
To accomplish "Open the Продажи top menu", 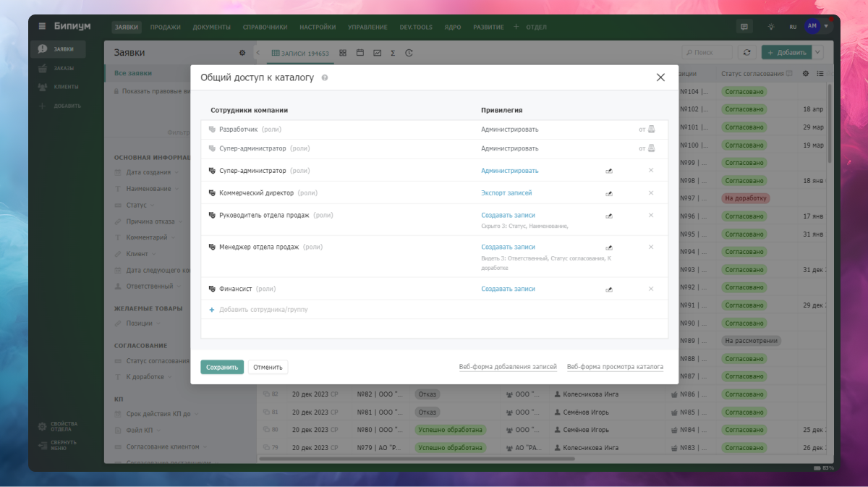I will 166,27.
